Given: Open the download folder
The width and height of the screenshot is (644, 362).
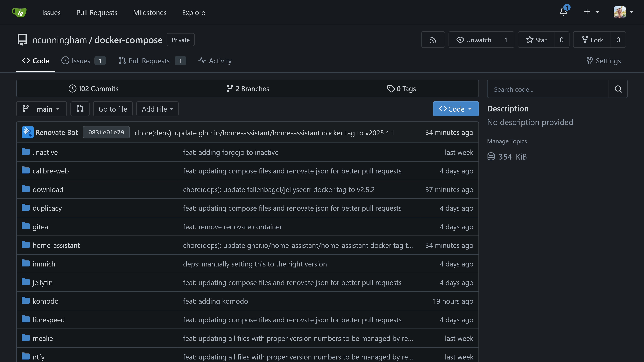Looking at the screenshot, I should (x=48, y=189).
